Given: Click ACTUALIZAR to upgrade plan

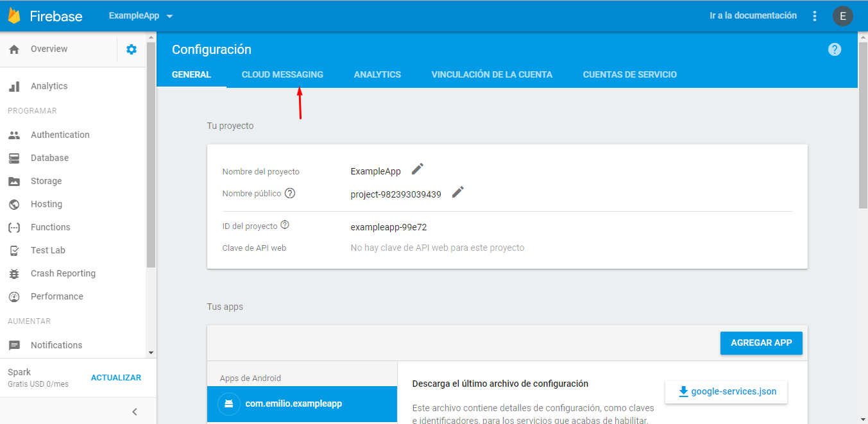Looking at the screenshot, I should [116, 378].
